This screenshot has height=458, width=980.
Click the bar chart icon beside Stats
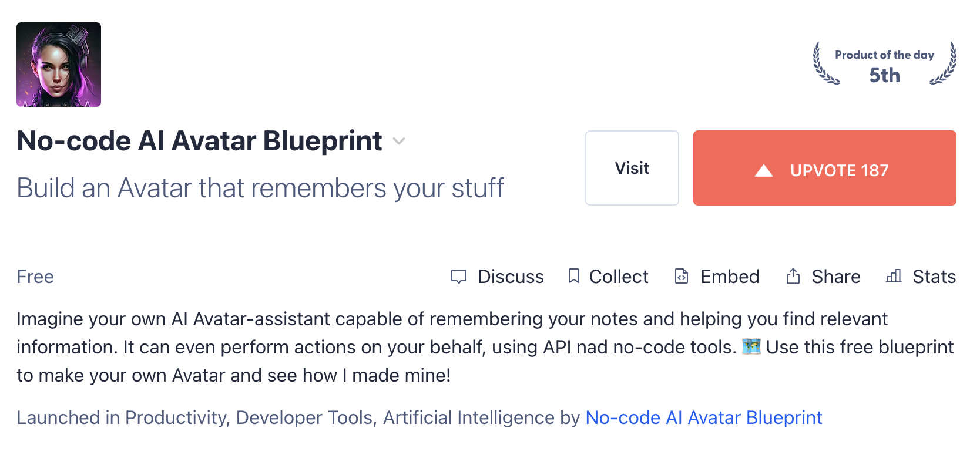(894, 276)
